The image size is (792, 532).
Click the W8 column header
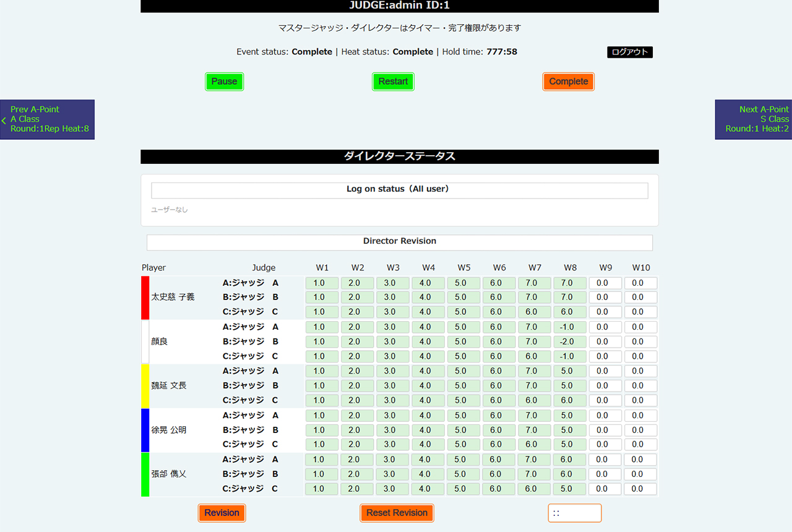coord(570,268)
